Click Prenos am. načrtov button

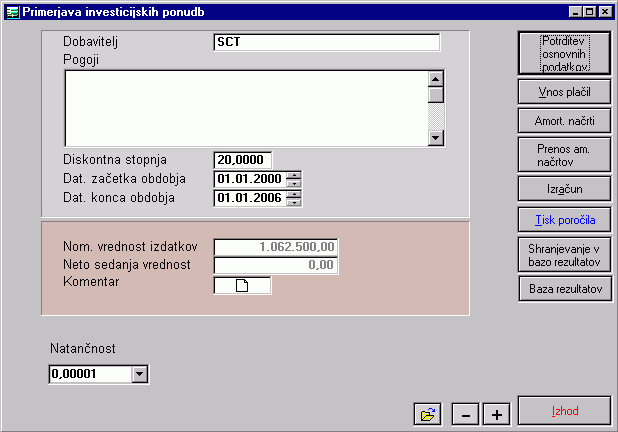pyautogui.click(x=563, y=154)
